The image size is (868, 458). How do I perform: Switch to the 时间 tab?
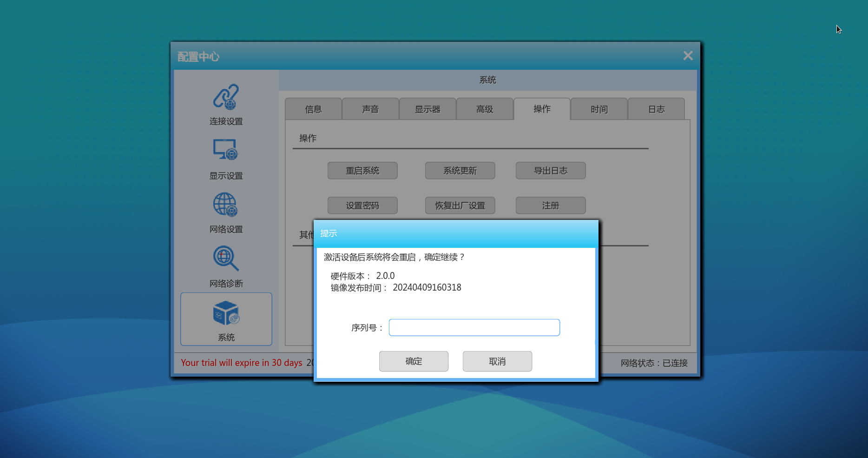tap(599, 109)
